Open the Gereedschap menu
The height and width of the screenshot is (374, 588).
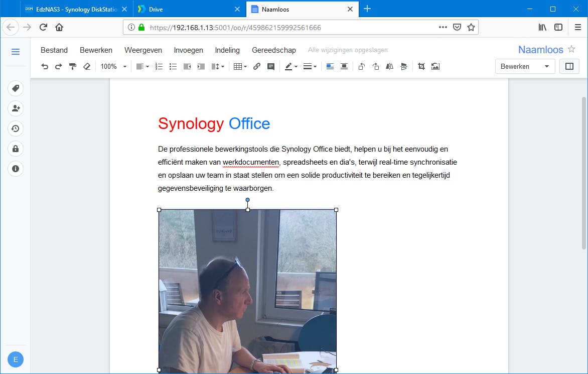pos(274,50)
